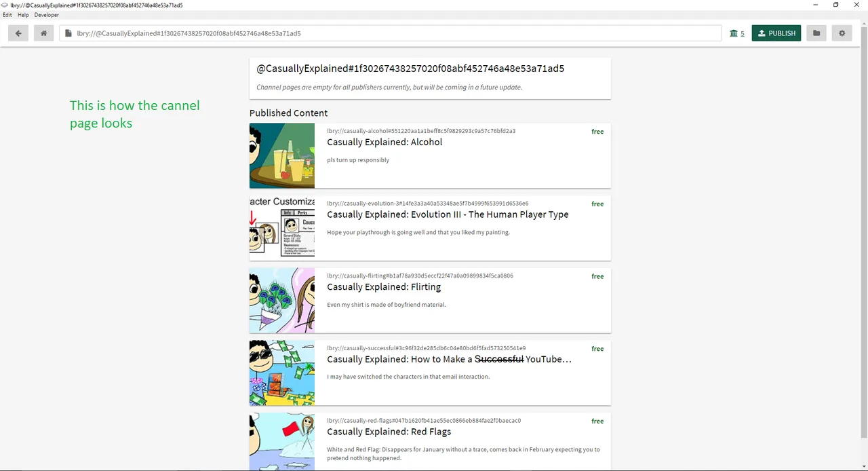This screenshot has width=868, height=471.
Task: Open title Casually Explained: Alcohol
Action: (384, 143)
